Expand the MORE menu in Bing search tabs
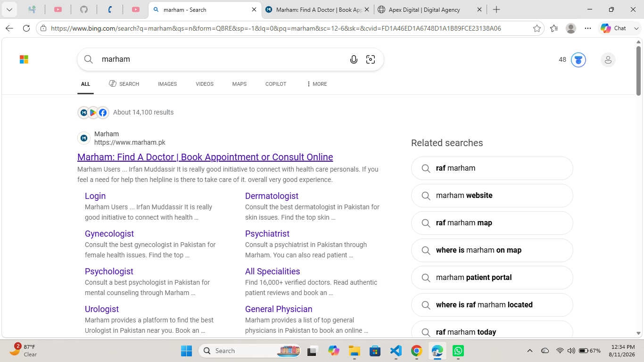The height and width of the screenshot is (362, 644). 317,84
